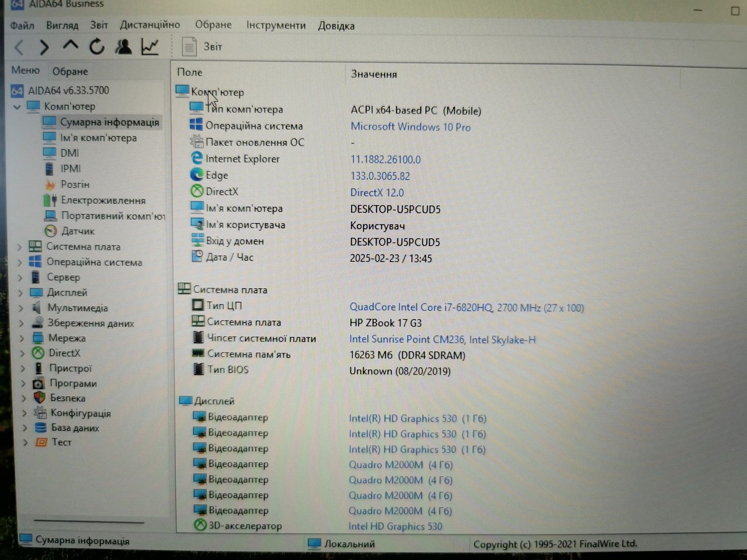
Task: Switch to the Меню tab
Action: point(25,70)
